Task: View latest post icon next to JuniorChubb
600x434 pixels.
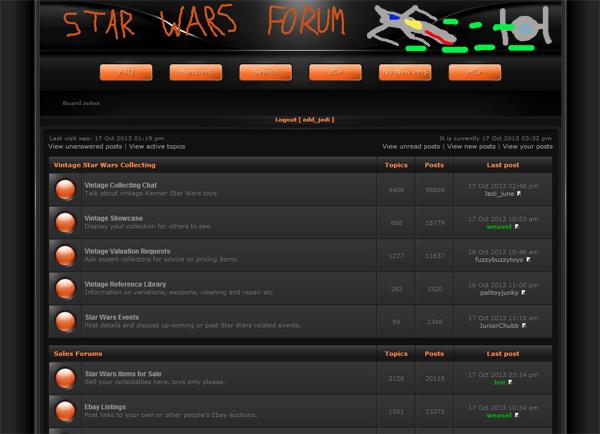Action: pos(524,325)
